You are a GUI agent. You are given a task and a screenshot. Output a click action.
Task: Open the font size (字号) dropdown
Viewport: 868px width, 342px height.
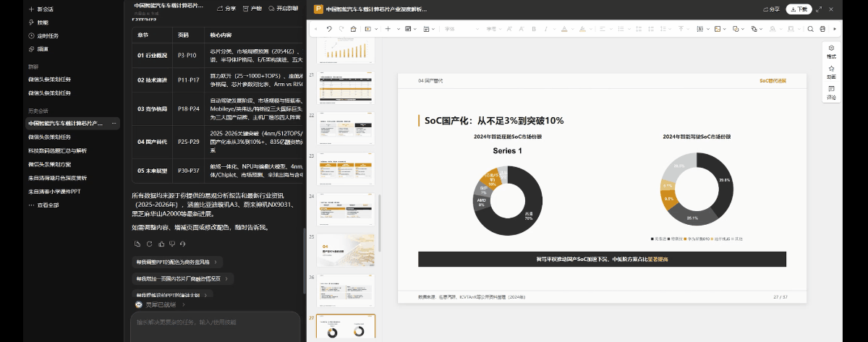[494, 29]
